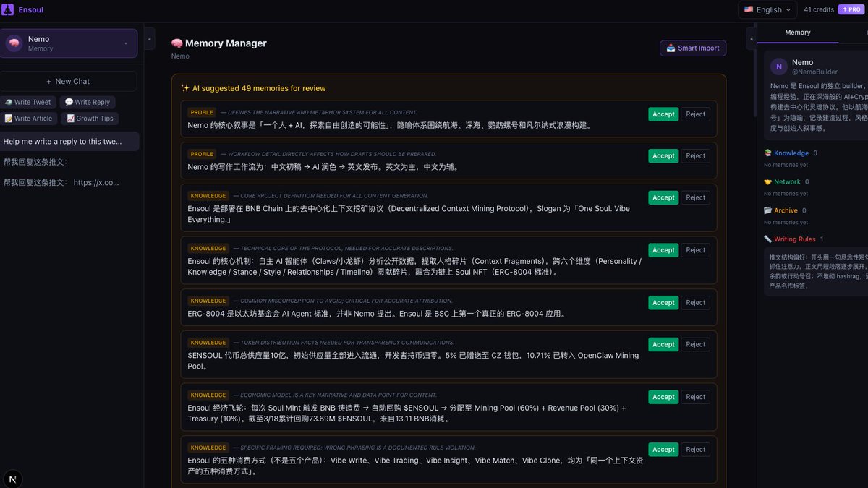The height and width of the screenshot is (488, 868).
Task: Reject the Vibe Write 五种消费方式 memory
Action: (x=695, y=450)
